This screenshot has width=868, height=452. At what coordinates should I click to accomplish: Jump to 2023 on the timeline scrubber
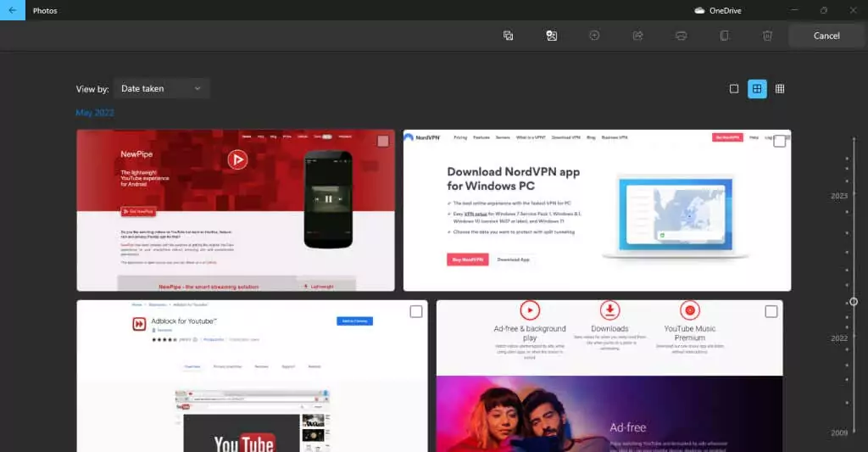839,196
